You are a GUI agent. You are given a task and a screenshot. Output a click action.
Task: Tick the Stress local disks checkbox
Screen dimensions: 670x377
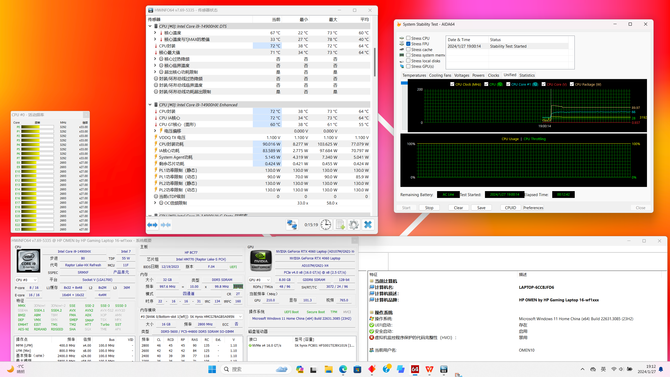tap(408, 61)
